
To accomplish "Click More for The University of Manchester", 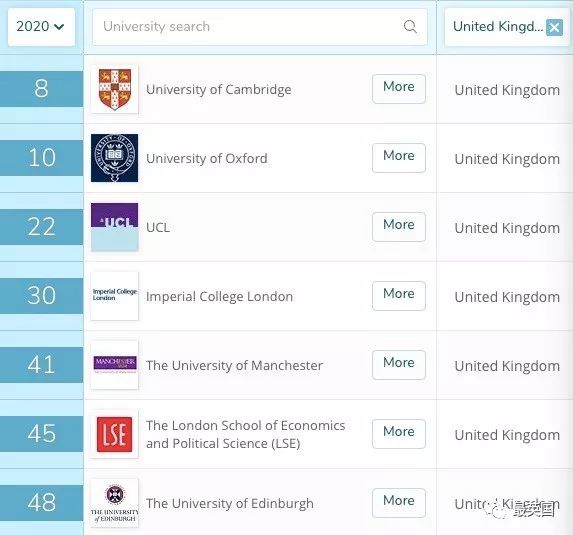I will (399, 365).
